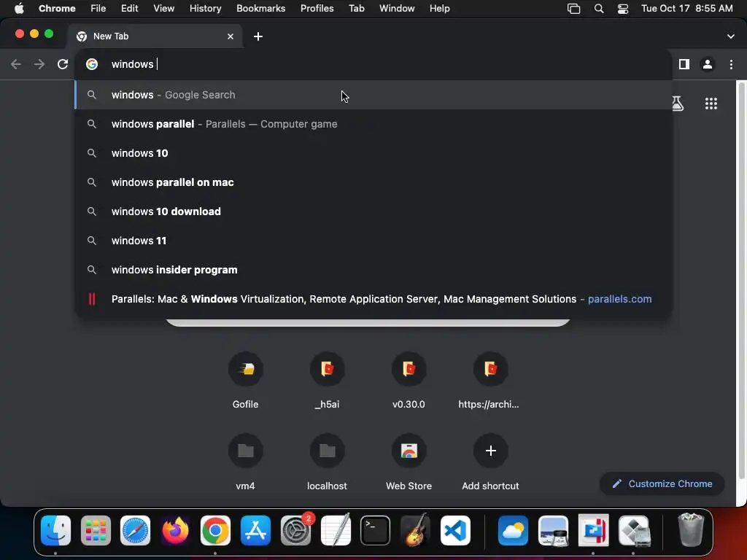
Task: Open Chrome's three-dot menu
Action: (731, 64)
